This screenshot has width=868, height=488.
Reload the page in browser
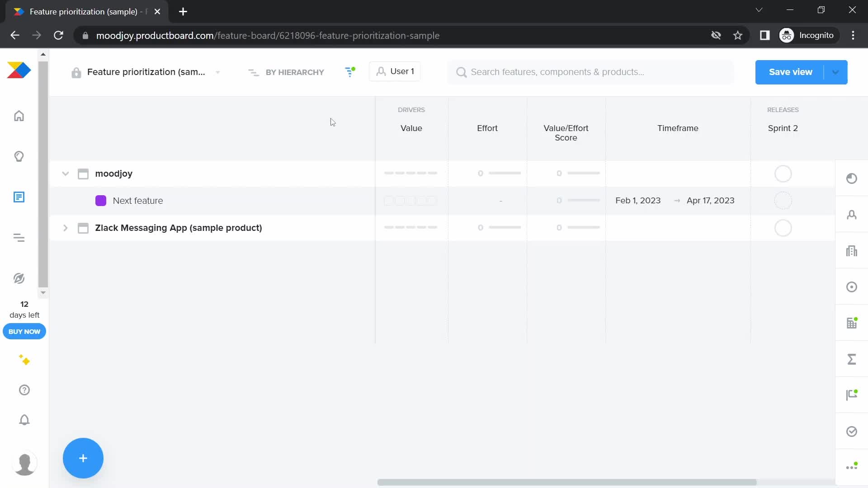(58, 35)
